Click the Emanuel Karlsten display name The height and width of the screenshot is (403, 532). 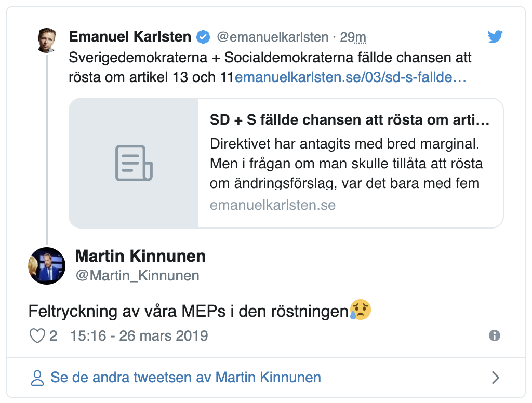pos(130,37)
